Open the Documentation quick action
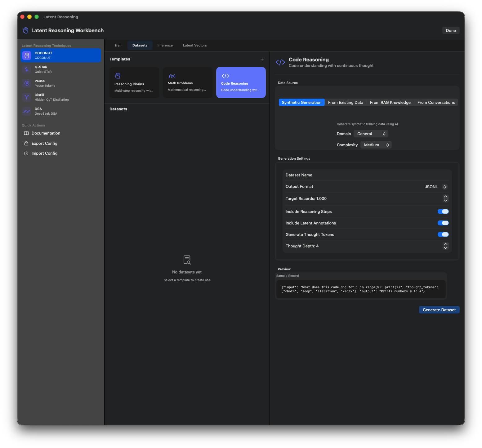Viewport: 482px width, 448px height. 46,133
